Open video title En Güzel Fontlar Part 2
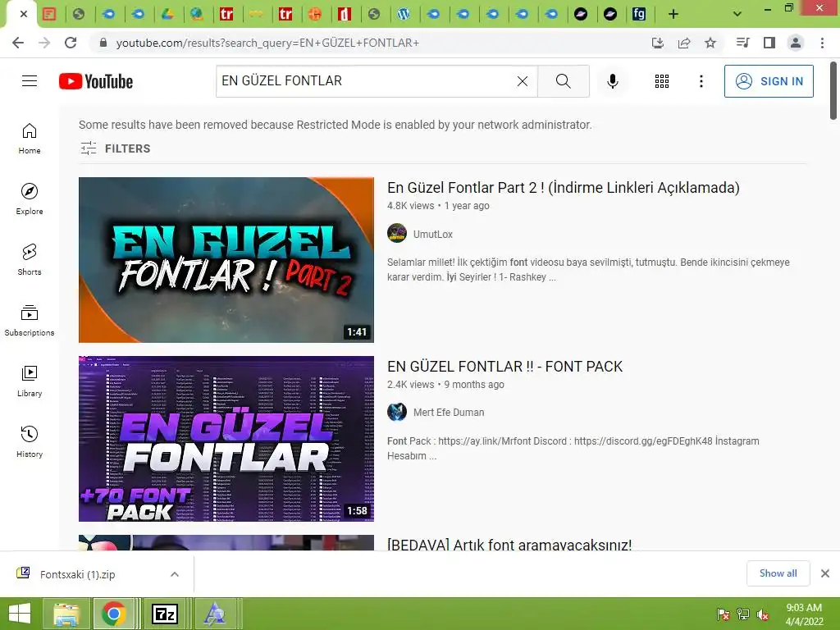 [x=563, y=188]
